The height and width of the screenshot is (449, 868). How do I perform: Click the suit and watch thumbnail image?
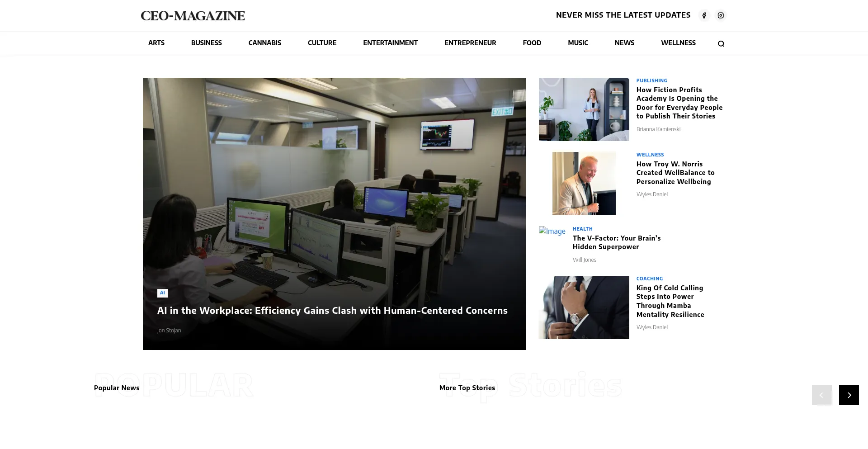[584, 307]
